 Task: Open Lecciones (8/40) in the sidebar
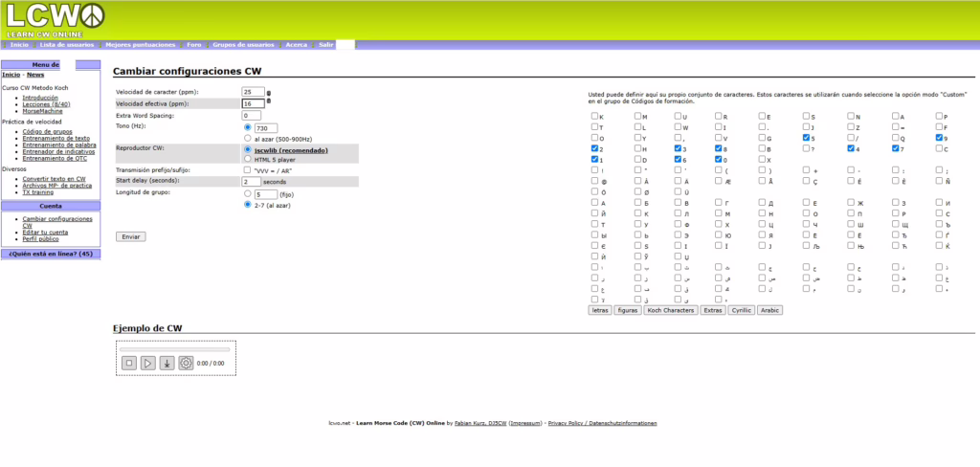[46, 104]
